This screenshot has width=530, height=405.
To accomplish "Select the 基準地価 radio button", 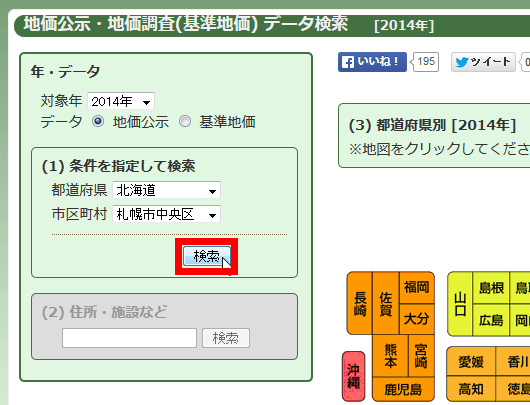I will pyautogui.click(x=185, y=121).
